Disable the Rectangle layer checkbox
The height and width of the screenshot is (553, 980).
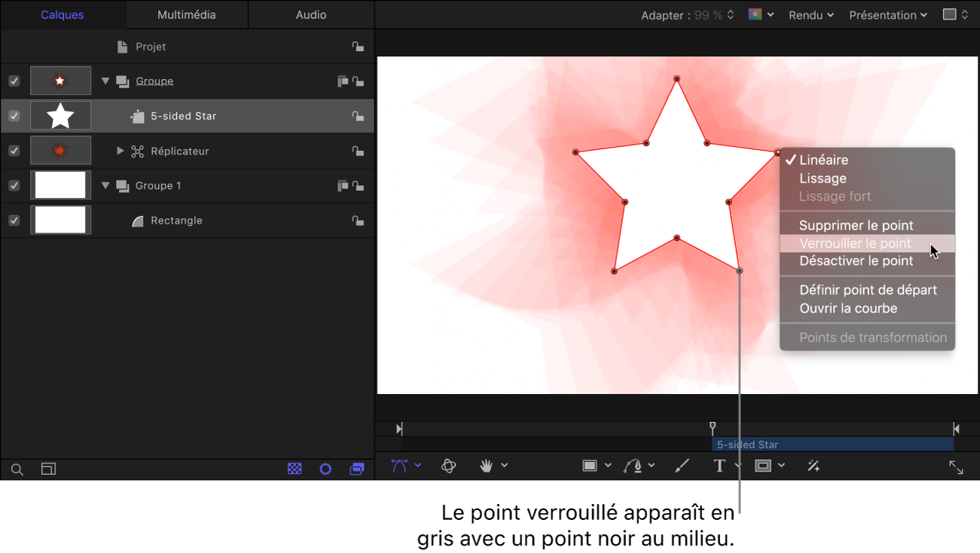coord(14,221)
